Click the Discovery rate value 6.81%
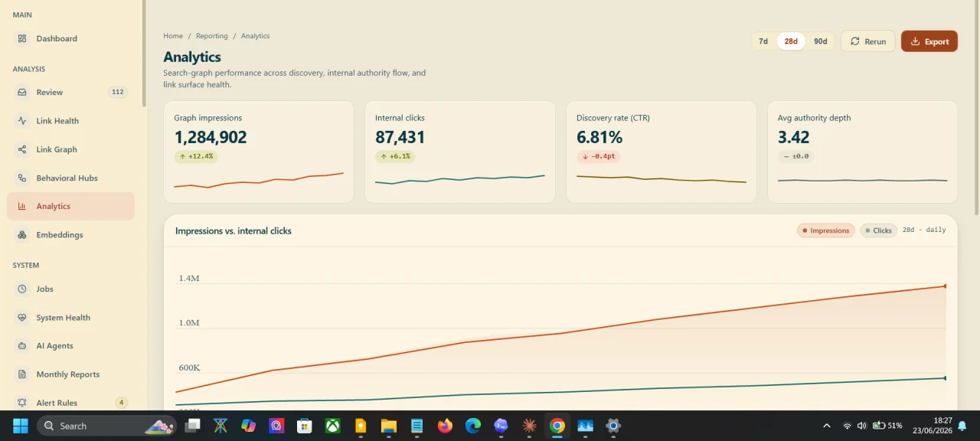The image size is (980, 441). pos(599,138)
